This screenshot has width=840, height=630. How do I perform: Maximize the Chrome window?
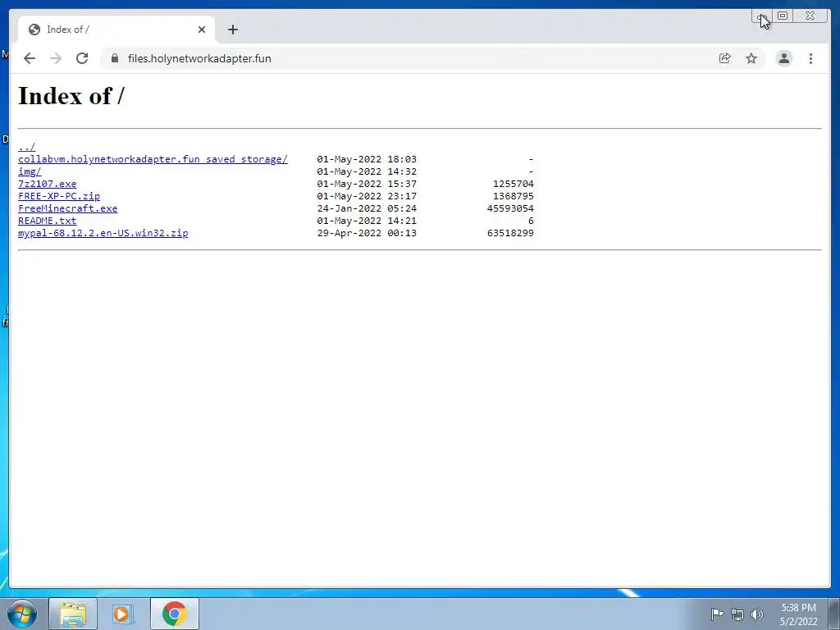(x=782, y=16)
